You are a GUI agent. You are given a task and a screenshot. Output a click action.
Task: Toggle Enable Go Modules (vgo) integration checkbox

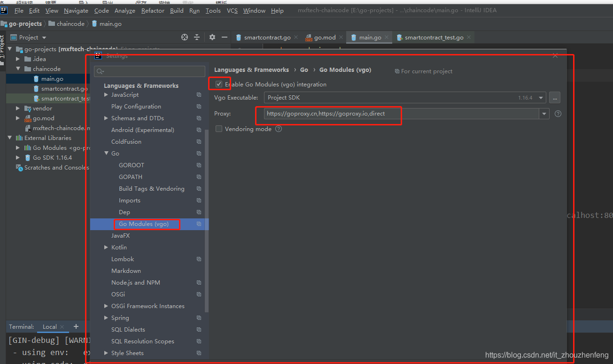tap(219, 84)
